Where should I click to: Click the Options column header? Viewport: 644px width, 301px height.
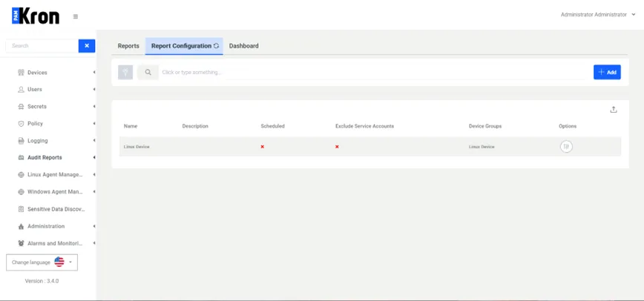(568, 126)
